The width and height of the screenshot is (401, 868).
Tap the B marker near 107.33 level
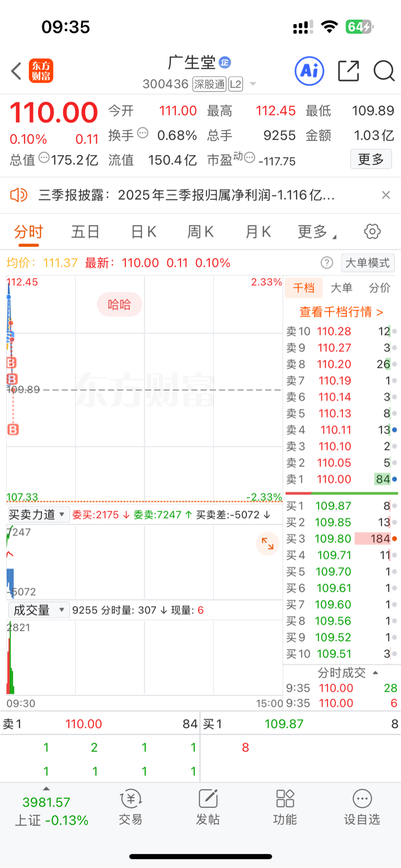click(x=13, y=430)
